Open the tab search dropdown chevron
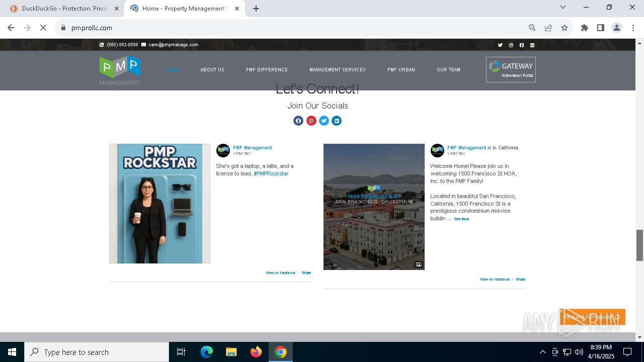The height and width of the screenshot is (362, 644). tap(563, 7)
